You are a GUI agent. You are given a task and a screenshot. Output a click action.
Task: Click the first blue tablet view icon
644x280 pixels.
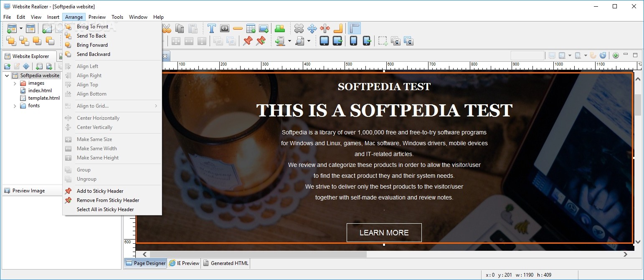click(325, 41)
